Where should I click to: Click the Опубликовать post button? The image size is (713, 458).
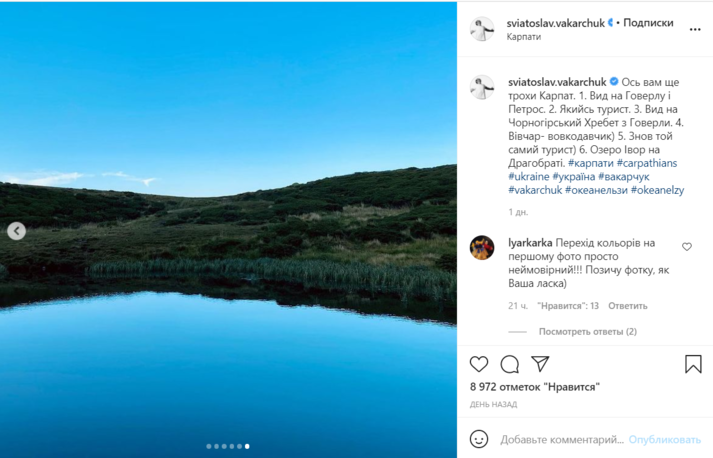(x=665, y=439)
